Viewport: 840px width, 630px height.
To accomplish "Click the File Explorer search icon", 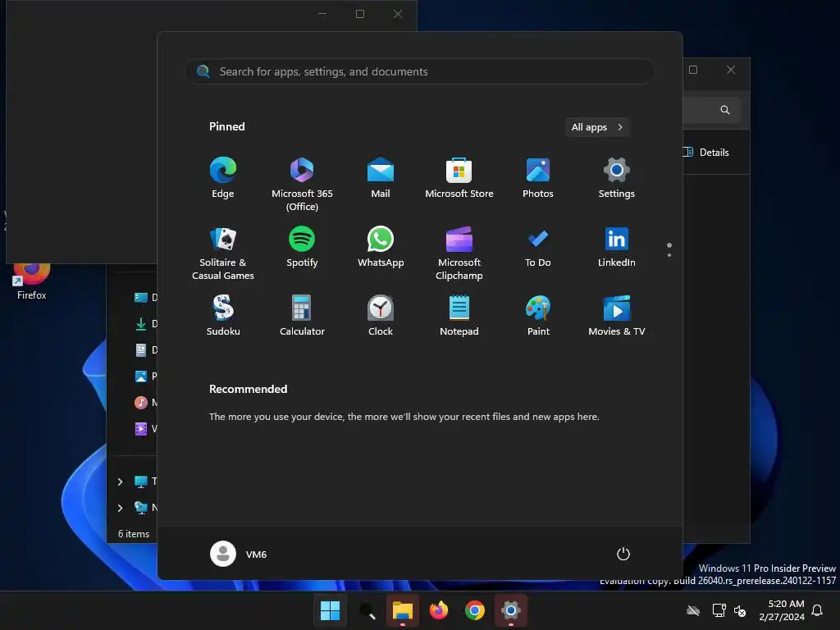I will [725, 110].
